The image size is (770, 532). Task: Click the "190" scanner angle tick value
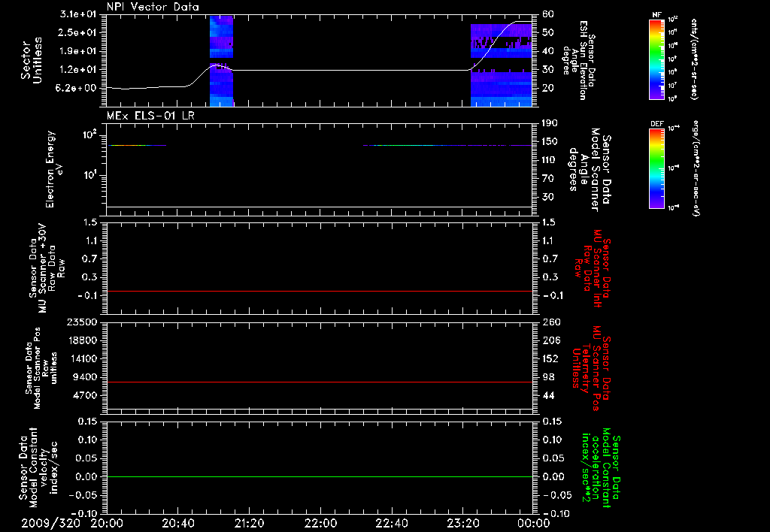[x=550, y=123]
